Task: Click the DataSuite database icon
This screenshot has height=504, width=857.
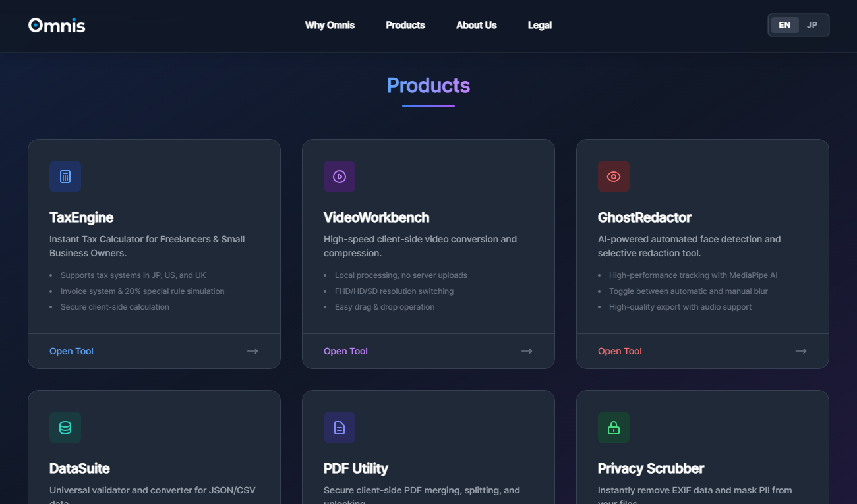Action: click(65, 428)
